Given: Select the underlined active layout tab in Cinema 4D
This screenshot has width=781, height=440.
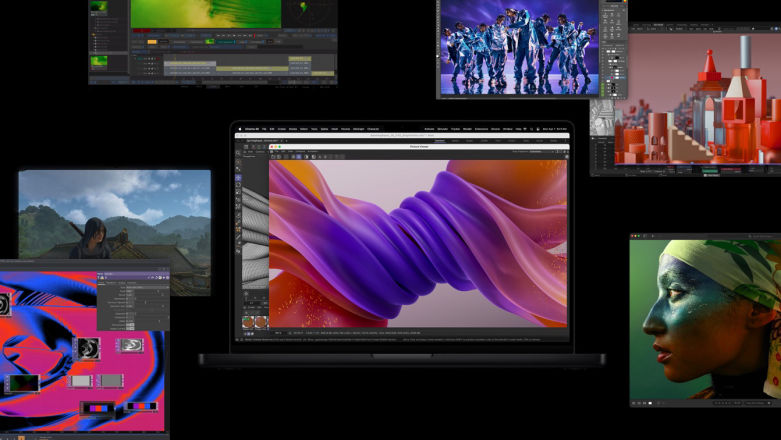Looking at the screenshot, I should [440, 141].
